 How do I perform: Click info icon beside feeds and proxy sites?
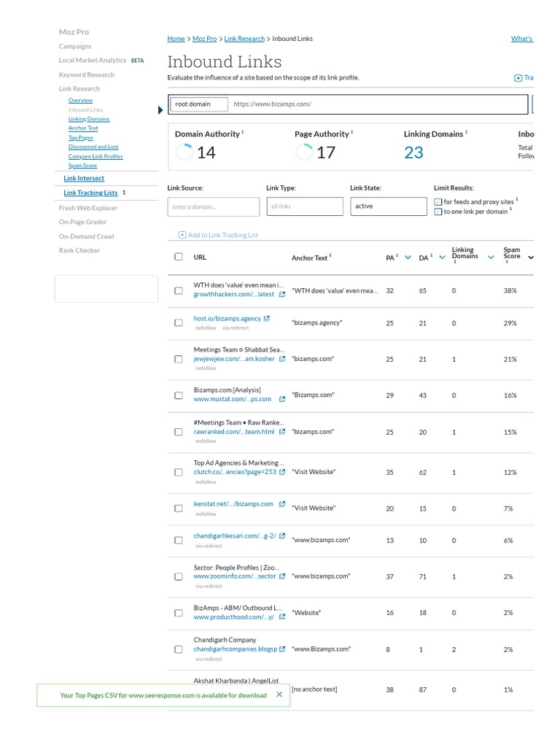coord(517,199)
